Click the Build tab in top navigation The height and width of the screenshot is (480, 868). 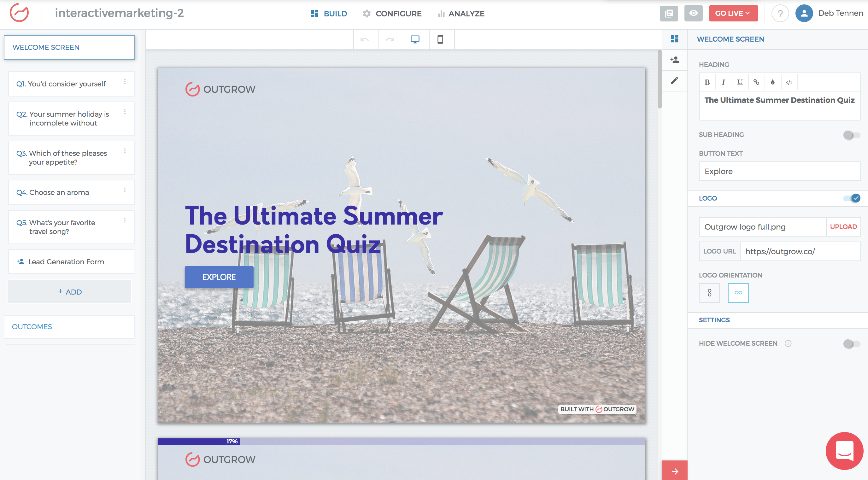(x=329, y=13)
